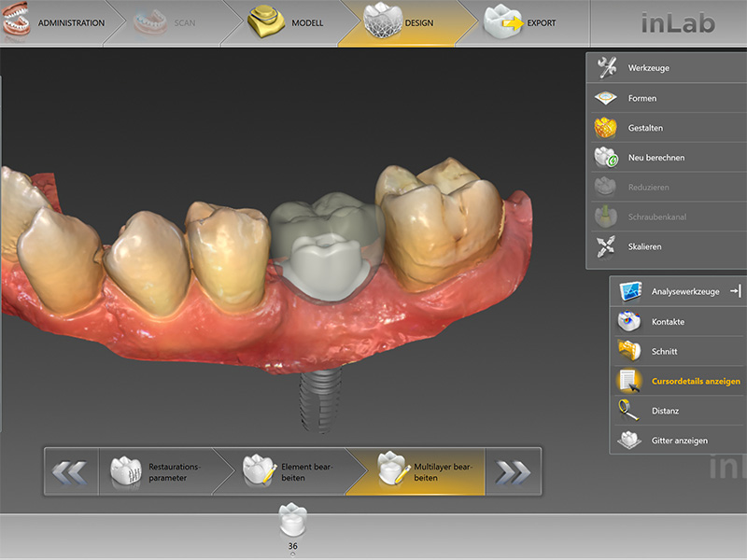
Task: Open the Element bearbeiten step
Action: click(299, 471)
